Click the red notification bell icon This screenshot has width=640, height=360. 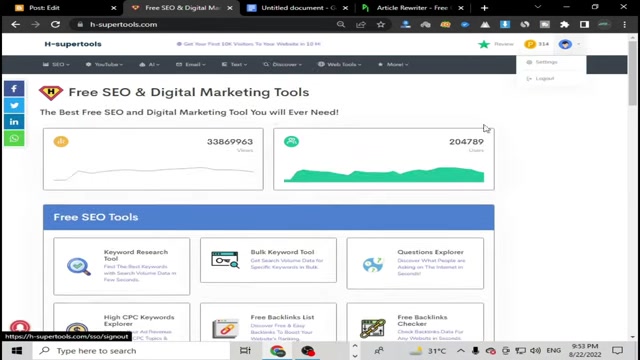coord(20,327)
